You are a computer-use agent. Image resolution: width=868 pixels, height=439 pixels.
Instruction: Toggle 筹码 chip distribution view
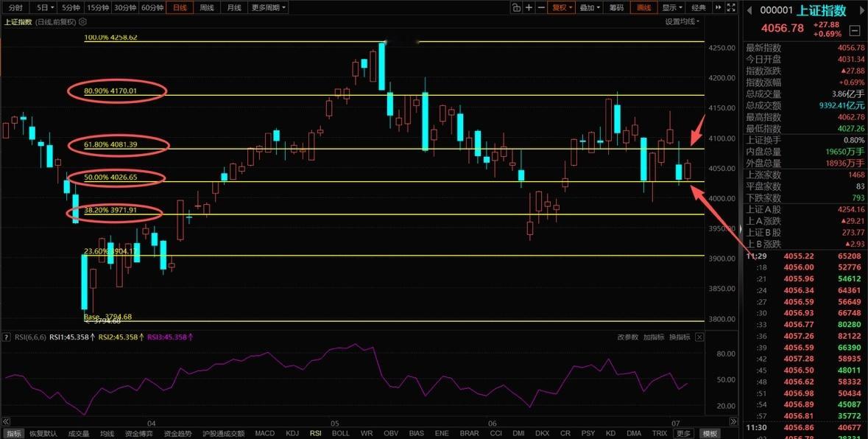point(616,8)
